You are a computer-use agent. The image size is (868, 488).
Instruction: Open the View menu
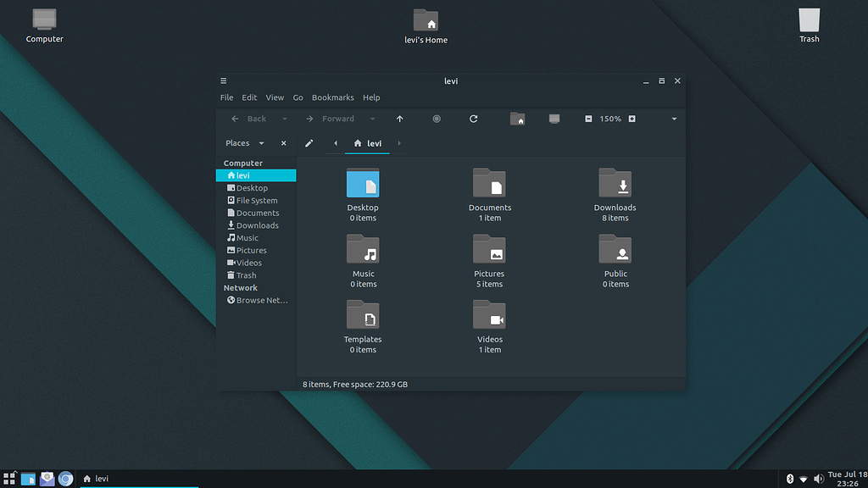pos(275,97)
